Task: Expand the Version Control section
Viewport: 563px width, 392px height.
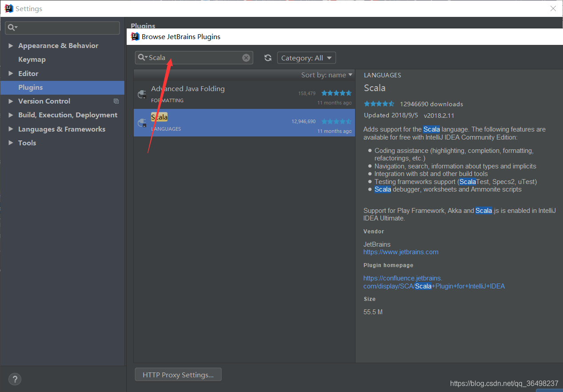Action: point(11,101)
